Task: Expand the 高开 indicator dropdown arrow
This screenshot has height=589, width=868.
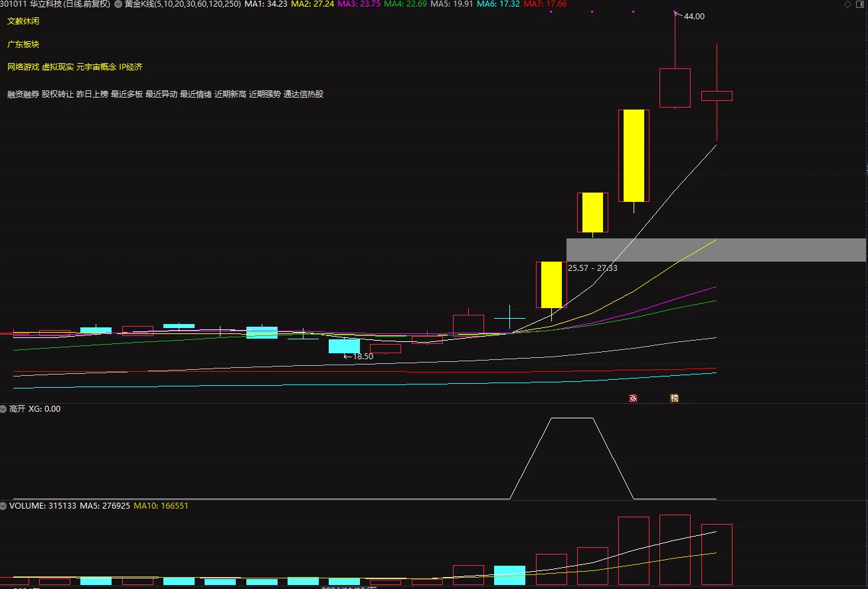Action: point(3,409)
